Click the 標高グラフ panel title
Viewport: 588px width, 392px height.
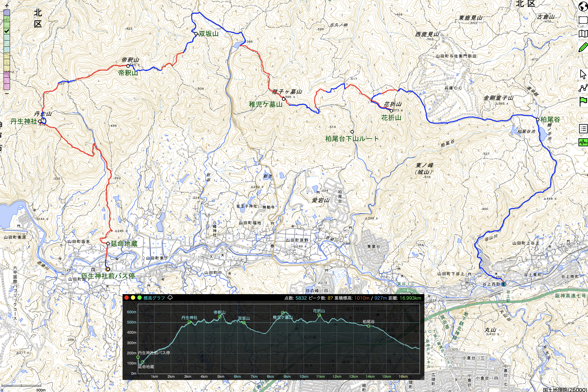tap(154, 298)
